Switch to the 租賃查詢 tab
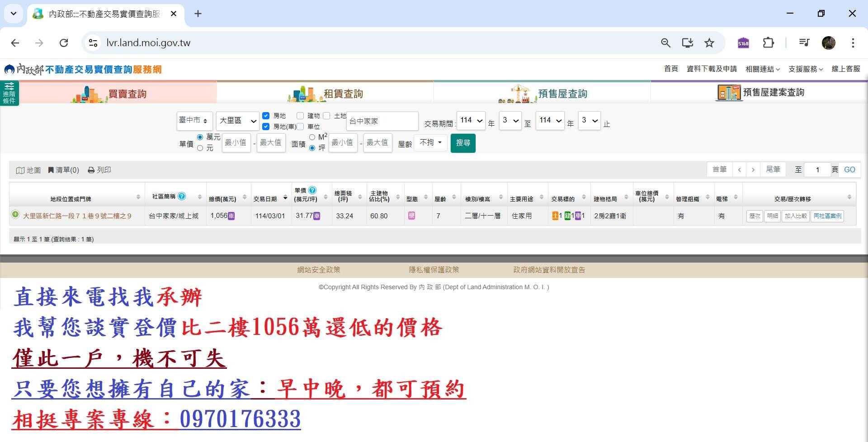Screen dimensions: 868x442 click(x=325, y=93)
